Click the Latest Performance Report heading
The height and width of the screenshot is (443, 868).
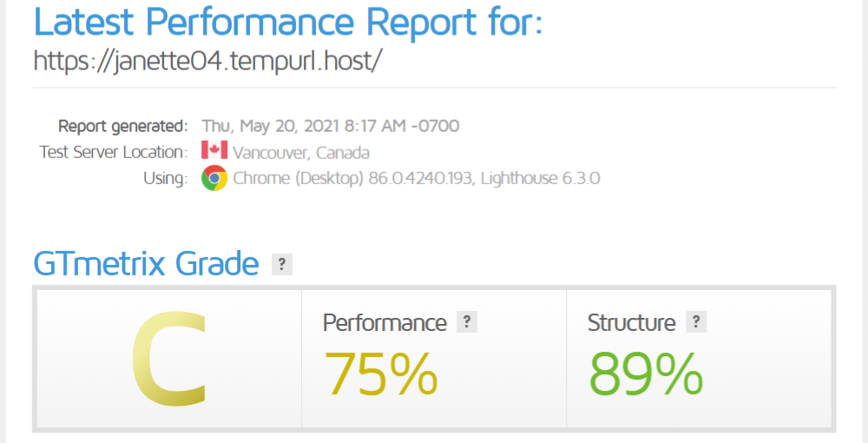coord(287,22)
